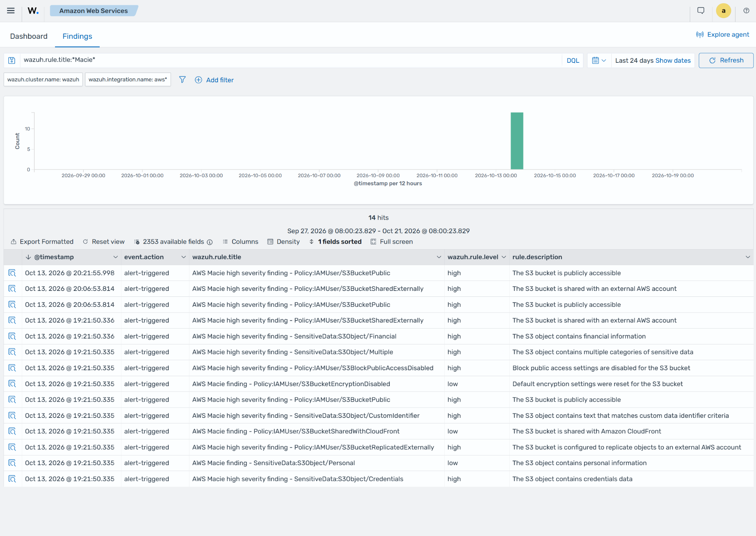
Task: Click the wazuh.integration.name filter pill
Action: click(x=128, y=79)
